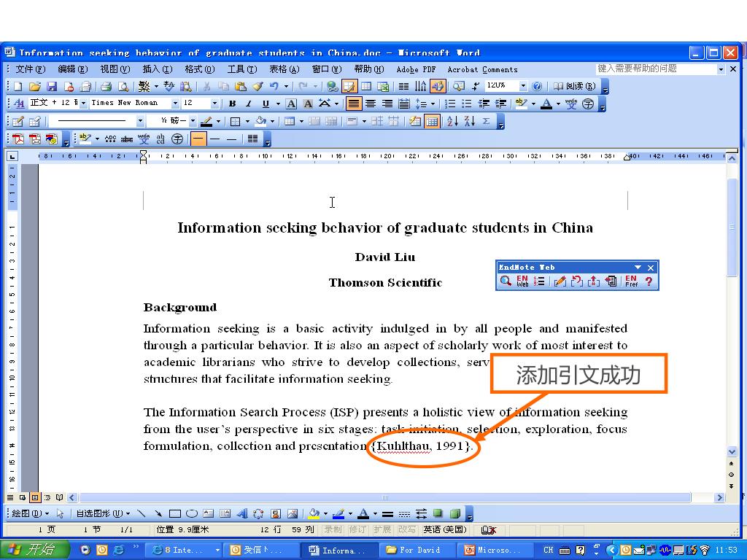Image resolution: width=747 pixels, height=560 pixels.
Task: Open a file with the folder icon
Action: (x=35, y=86)
